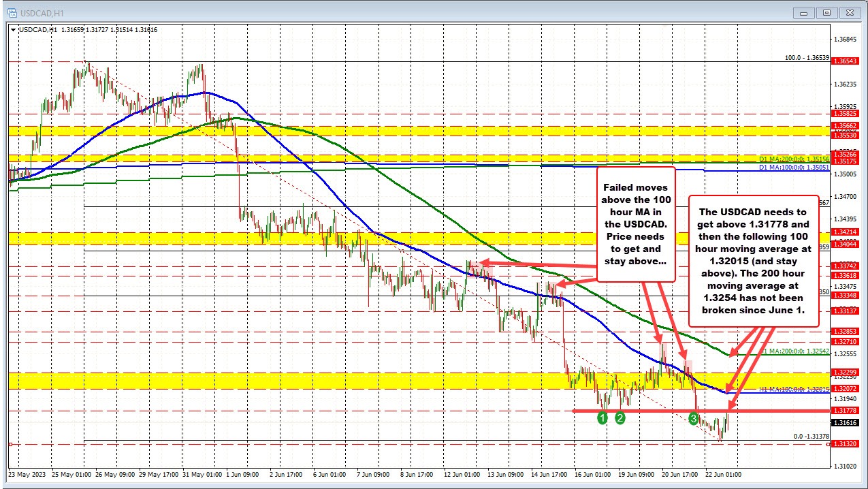Click the price label 1.32853

(843, 331)
